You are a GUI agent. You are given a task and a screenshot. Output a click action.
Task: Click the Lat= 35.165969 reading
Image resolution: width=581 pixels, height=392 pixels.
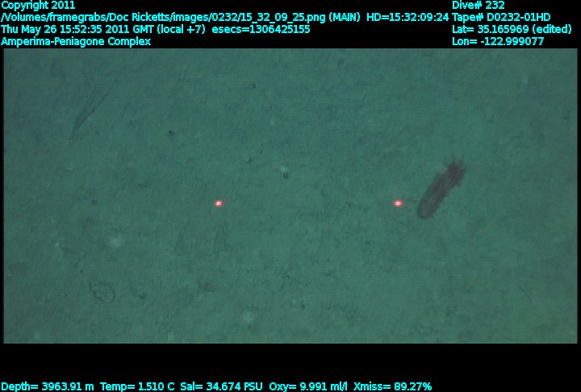tap(512, 29)
